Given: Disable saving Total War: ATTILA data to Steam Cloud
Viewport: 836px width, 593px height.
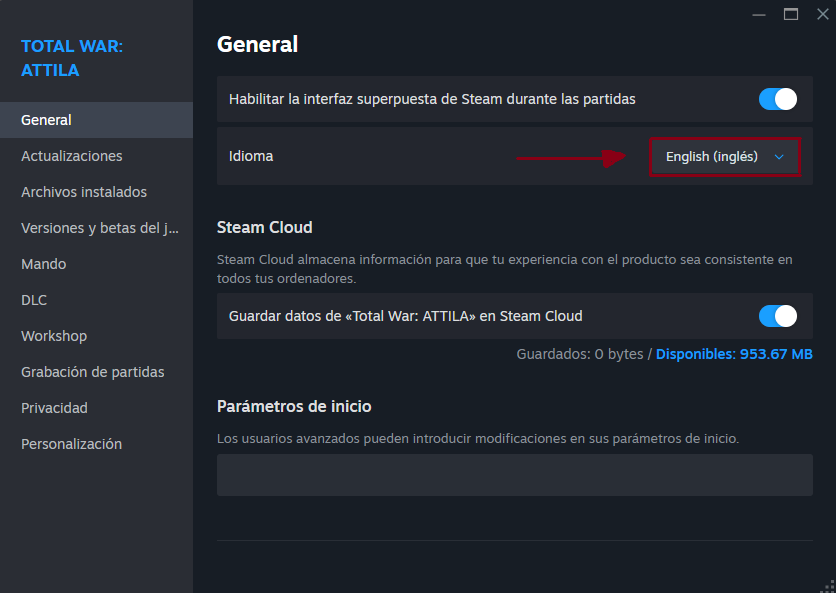Looking at the screenshot, I should coord(777,316).
